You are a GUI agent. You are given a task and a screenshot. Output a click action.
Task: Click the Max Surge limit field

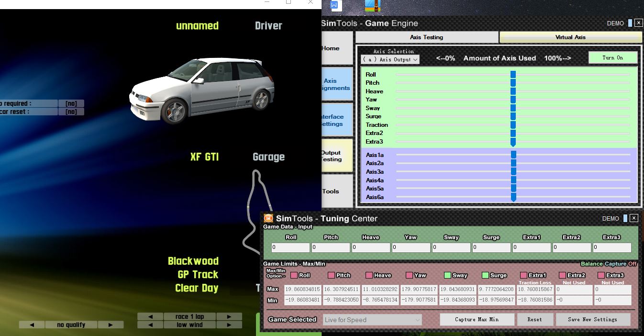coord(496,290)
